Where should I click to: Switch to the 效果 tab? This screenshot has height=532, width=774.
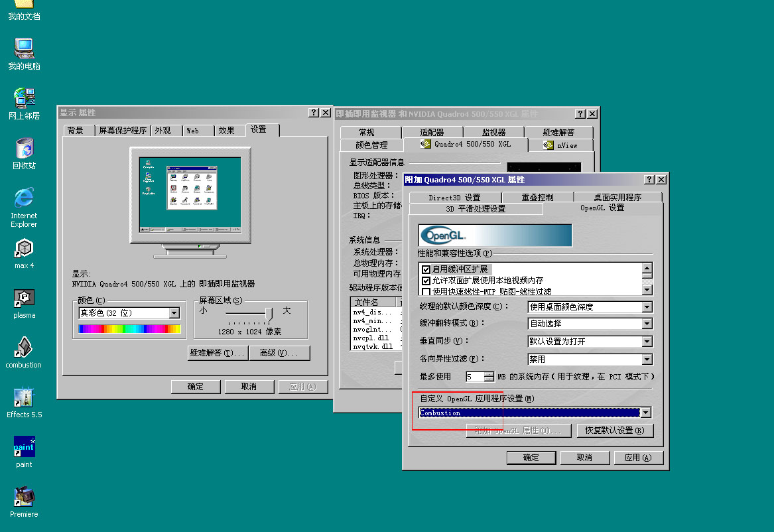pos(229,130)
